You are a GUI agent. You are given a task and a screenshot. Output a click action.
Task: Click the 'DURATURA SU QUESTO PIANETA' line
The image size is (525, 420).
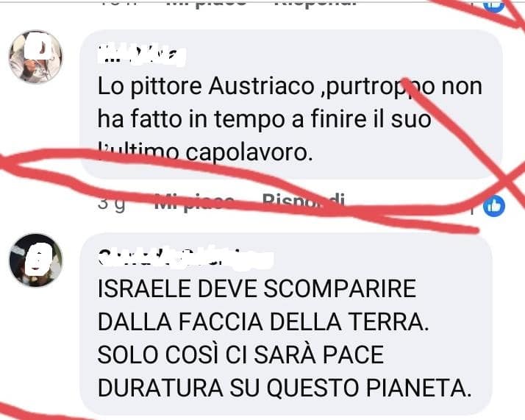point(285,388)
